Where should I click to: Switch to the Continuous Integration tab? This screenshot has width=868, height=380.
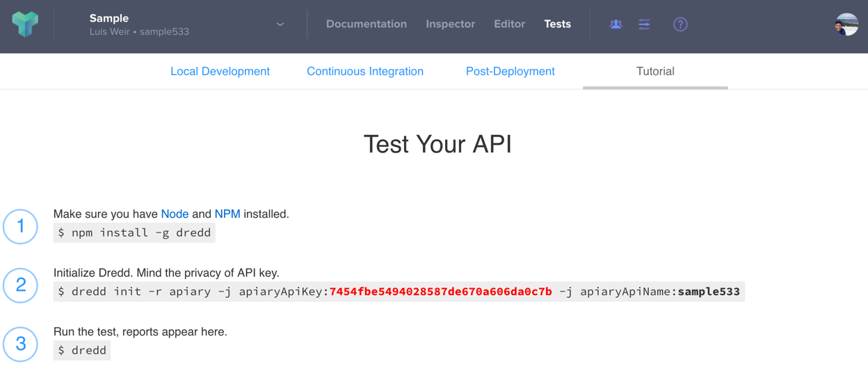click(365, 72)
